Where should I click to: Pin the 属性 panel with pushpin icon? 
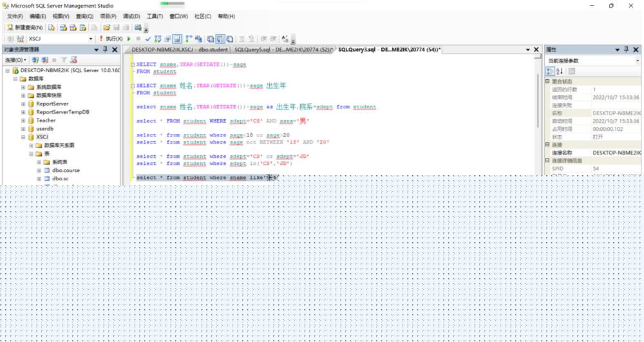[626, 50]
